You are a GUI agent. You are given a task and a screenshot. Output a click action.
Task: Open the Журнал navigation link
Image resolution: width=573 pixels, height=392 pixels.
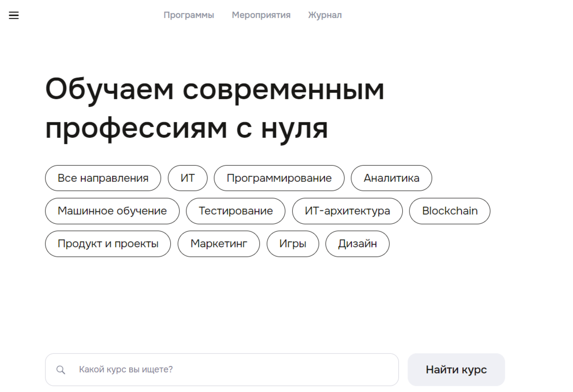click(x=324, y=15)
